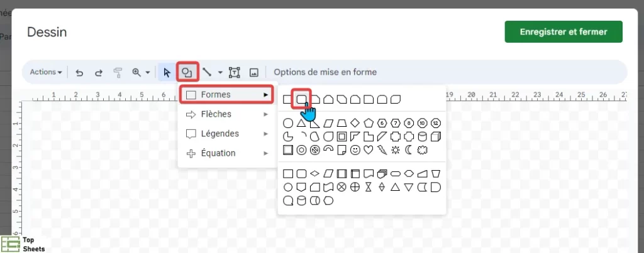
Task: Click Enregistrer et fermer button
Action: 563,32
